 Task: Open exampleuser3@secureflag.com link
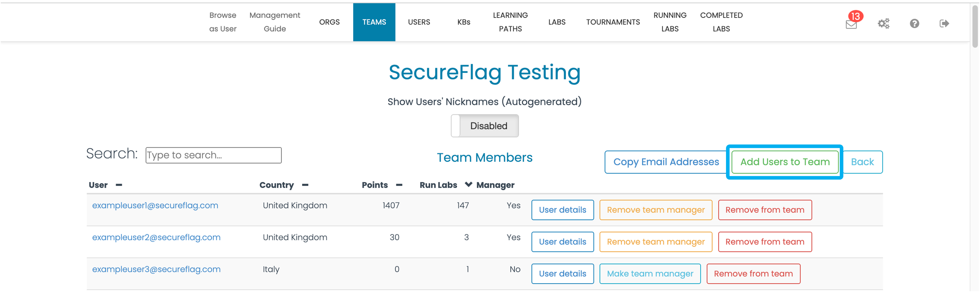156,269
